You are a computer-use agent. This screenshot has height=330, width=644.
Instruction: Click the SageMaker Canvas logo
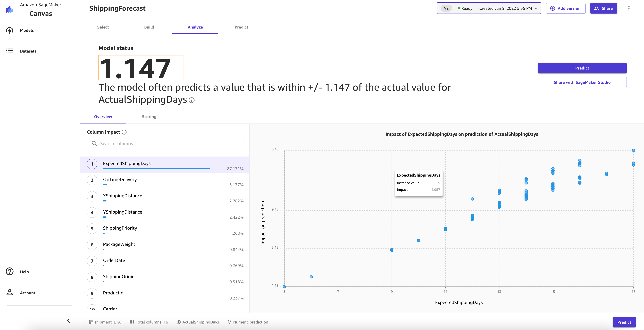[x=10, y=10]
